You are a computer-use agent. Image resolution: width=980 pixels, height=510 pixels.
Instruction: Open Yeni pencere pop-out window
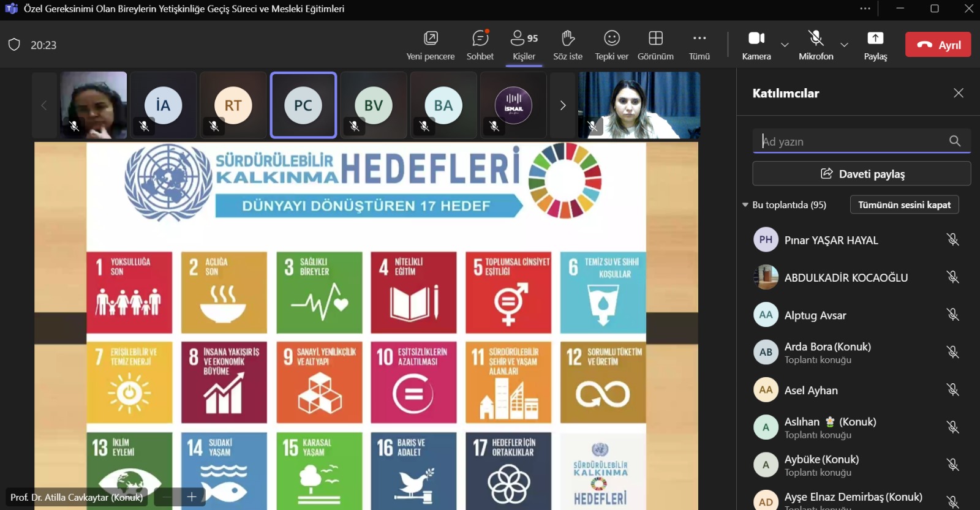(431, 45)
